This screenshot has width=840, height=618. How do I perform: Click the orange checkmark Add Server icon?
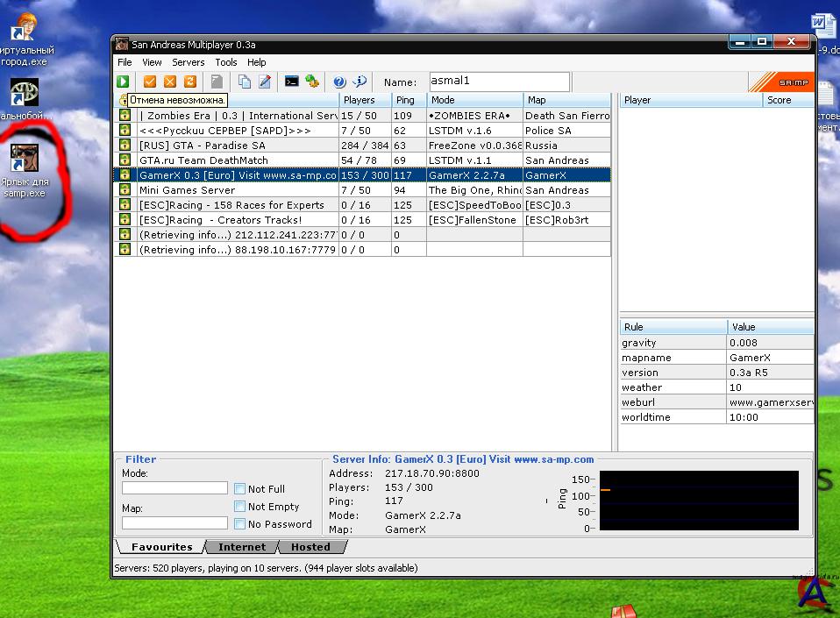[x=150, y=82]
